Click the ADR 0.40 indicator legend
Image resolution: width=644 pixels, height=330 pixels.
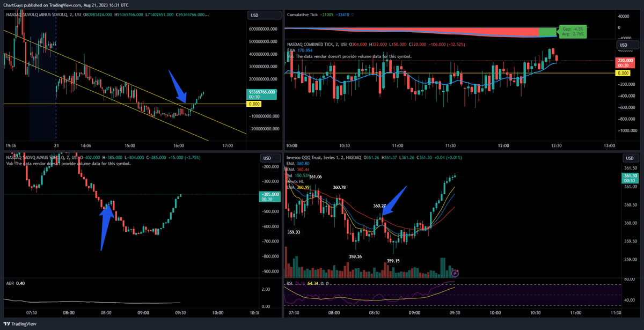point(14,283)
